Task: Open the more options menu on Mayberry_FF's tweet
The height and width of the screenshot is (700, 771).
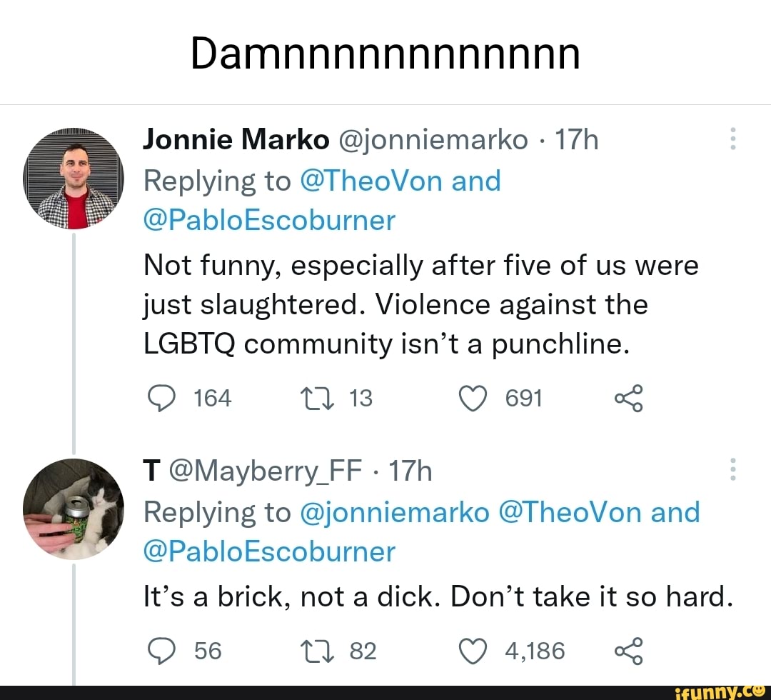Action: point(732,470)
